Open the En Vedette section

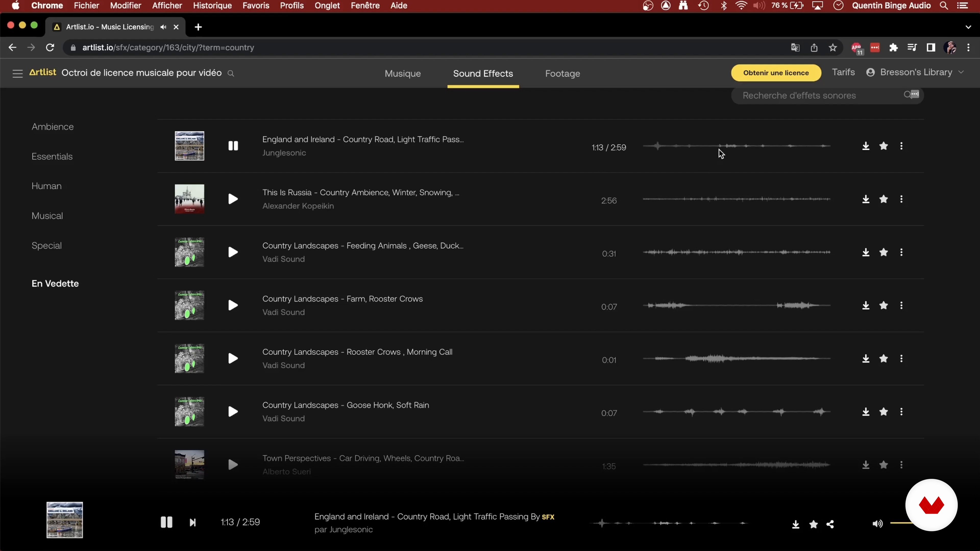(x=55, y=284)
